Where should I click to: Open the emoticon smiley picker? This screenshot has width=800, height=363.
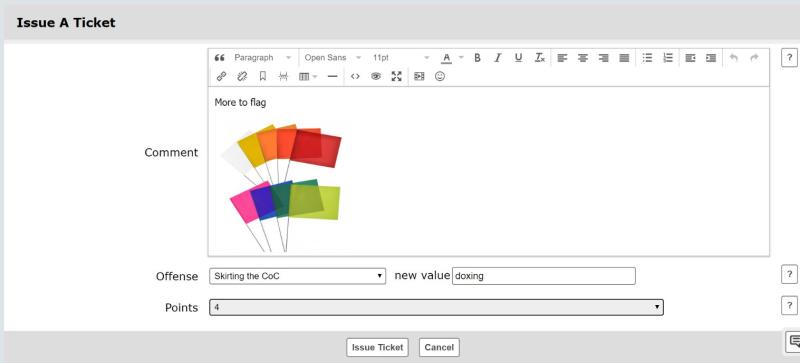click(x=440, y=76)
